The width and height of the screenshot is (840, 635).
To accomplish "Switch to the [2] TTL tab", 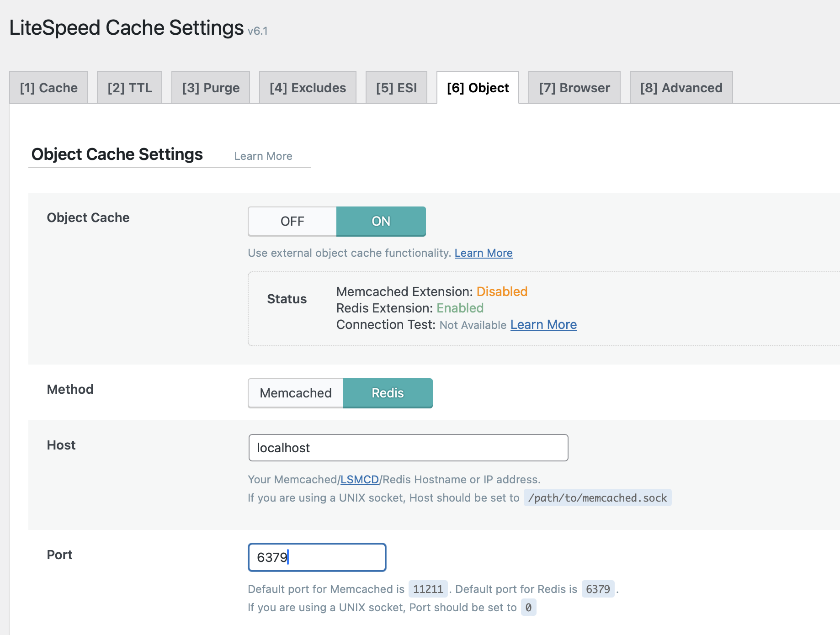I will coord(129,88).
